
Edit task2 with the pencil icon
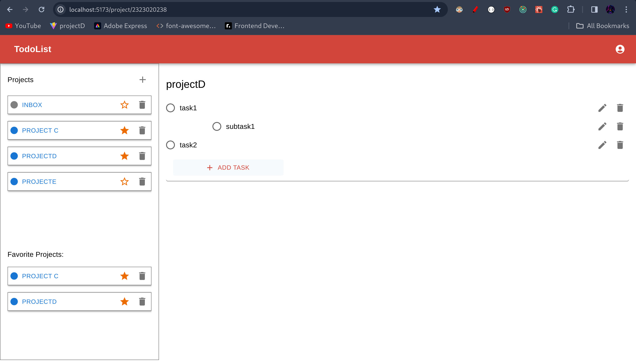(x=602, y=145)
